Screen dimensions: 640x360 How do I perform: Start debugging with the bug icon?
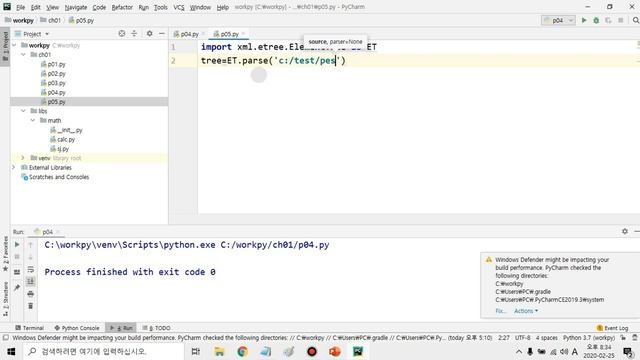(596, 20)
